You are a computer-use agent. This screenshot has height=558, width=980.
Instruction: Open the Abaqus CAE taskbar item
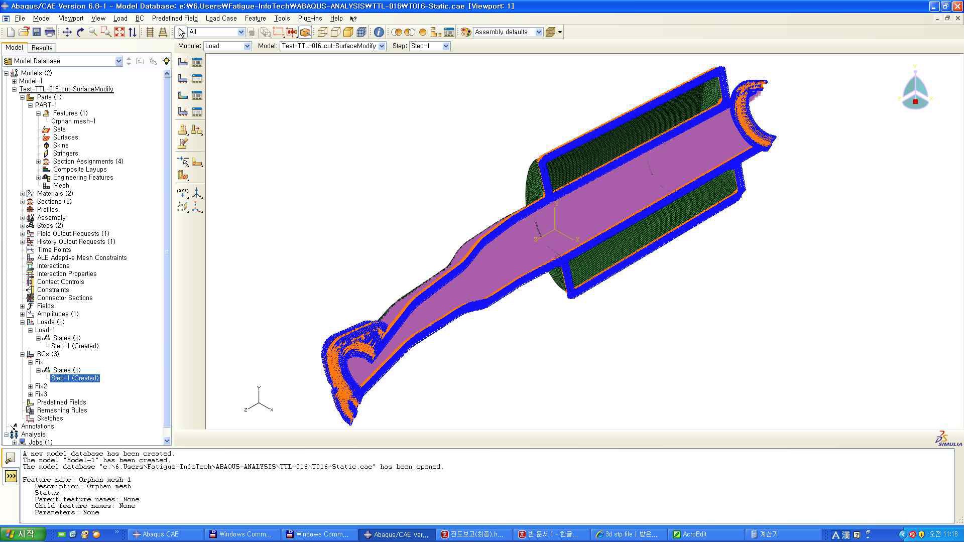pos(166,534)
